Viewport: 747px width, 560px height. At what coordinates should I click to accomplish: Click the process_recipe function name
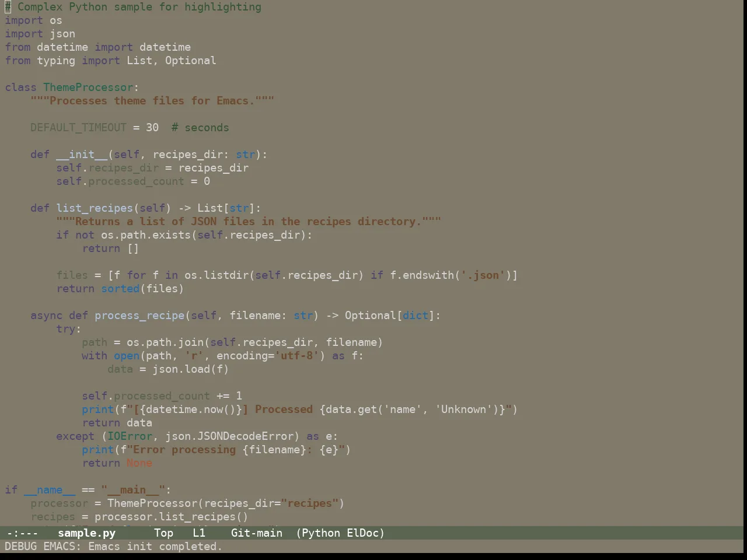tap(139, 316)
